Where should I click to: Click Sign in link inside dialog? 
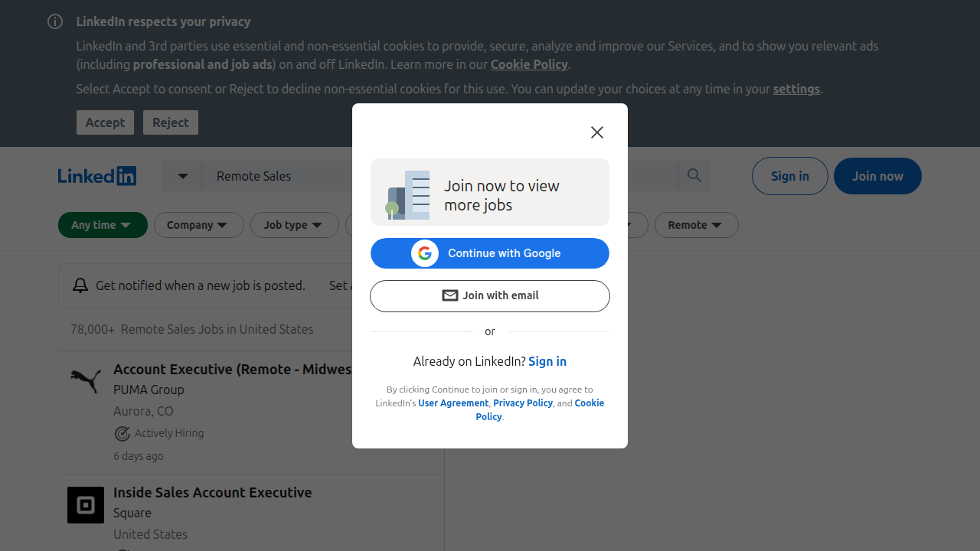tap(547, 361)
